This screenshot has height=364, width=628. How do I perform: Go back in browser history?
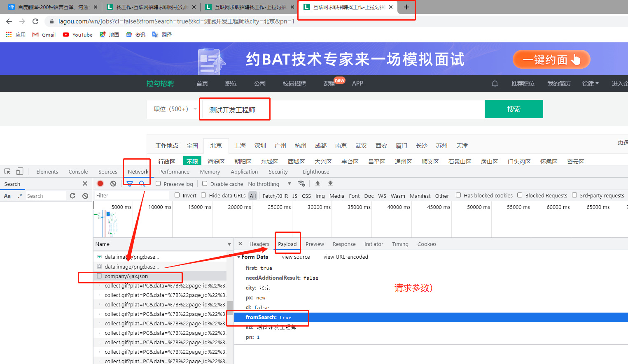click(9, 21)
